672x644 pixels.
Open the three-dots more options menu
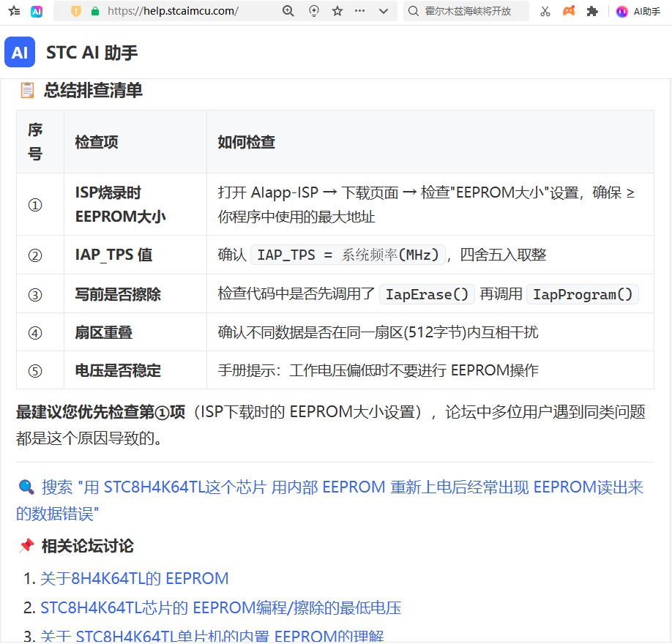pyautogui.click(x=360, y=11)
